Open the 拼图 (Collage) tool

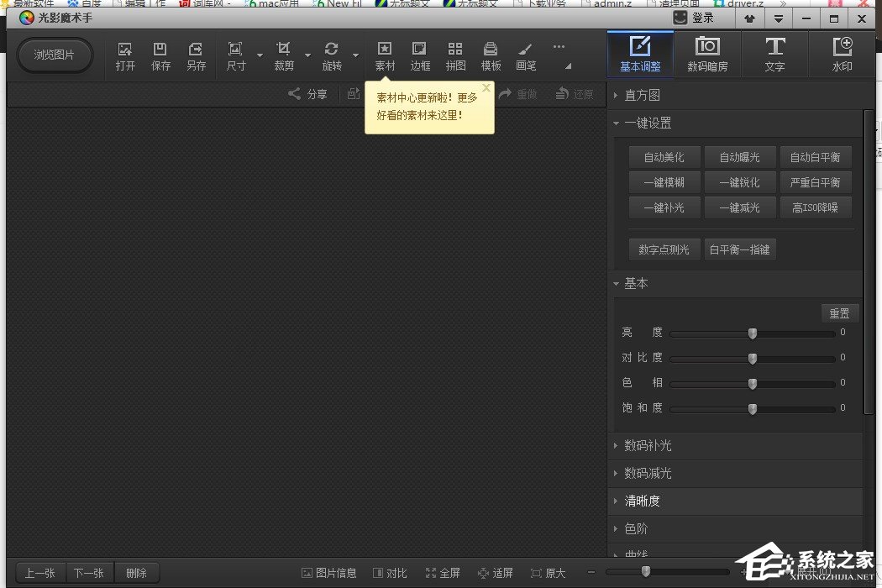pyautogui.click(x=455, y=55)
